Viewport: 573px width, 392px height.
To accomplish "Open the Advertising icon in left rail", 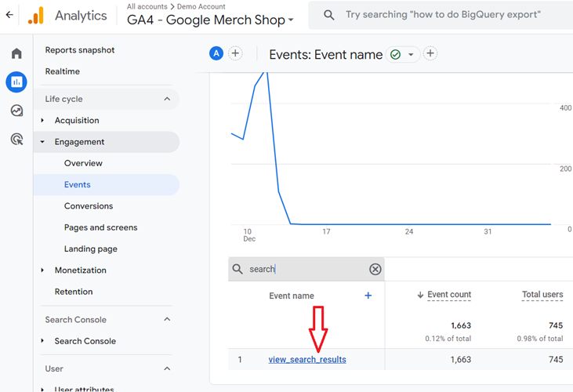I will (16, 140).
